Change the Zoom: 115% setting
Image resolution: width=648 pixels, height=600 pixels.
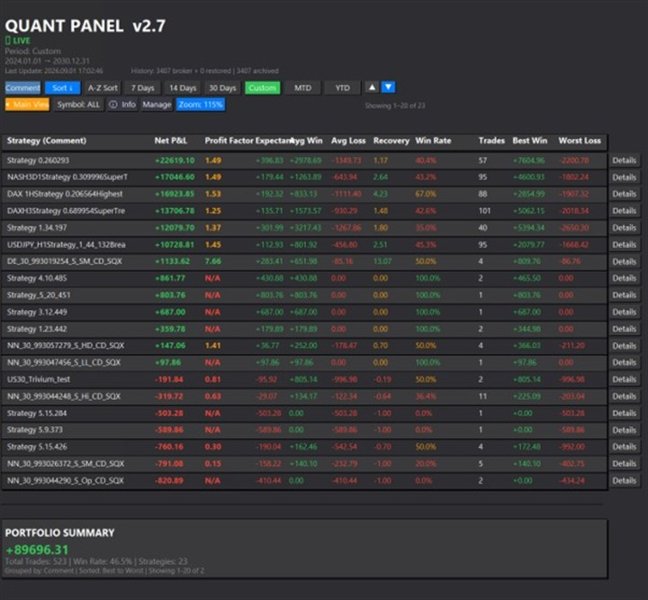201,105
